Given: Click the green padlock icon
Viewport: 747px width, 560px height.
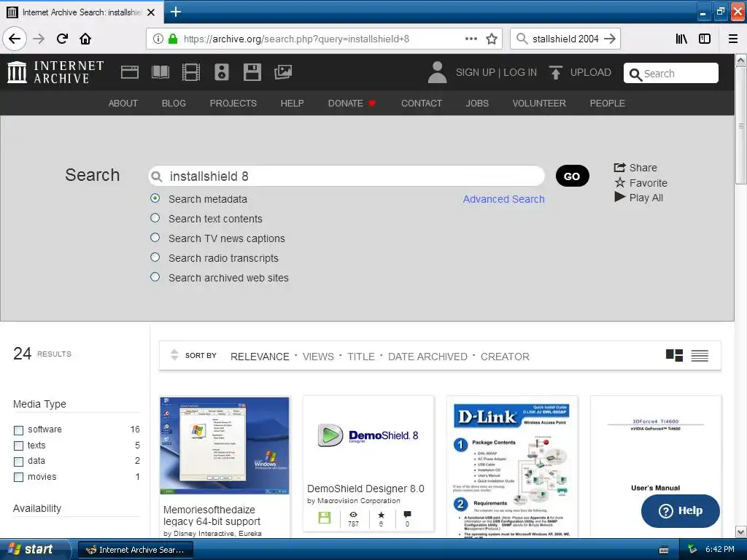Looking at the screenshot, I should tap(173, 39).
